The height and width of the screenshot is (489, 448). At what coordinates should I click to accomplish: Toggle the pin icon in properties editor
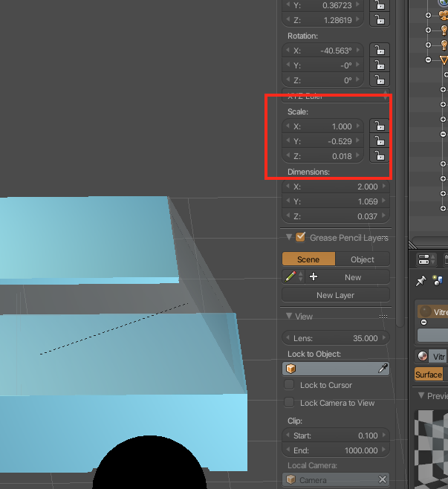tap(421, 281)
